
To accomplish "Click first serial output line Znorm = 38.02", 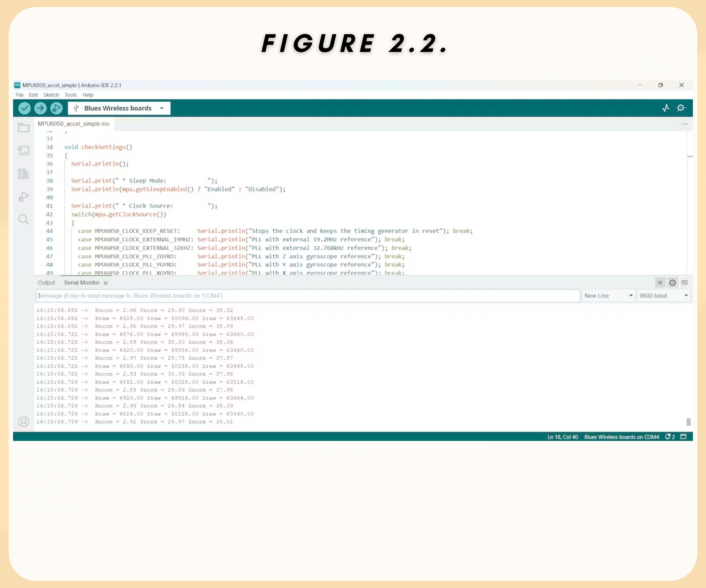I will [x=135, y=310].
